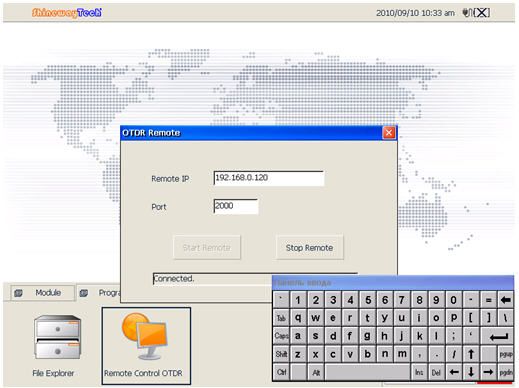Tap the space bar on on-screen keyboard

pyautogui.click(x=367, y=372)
